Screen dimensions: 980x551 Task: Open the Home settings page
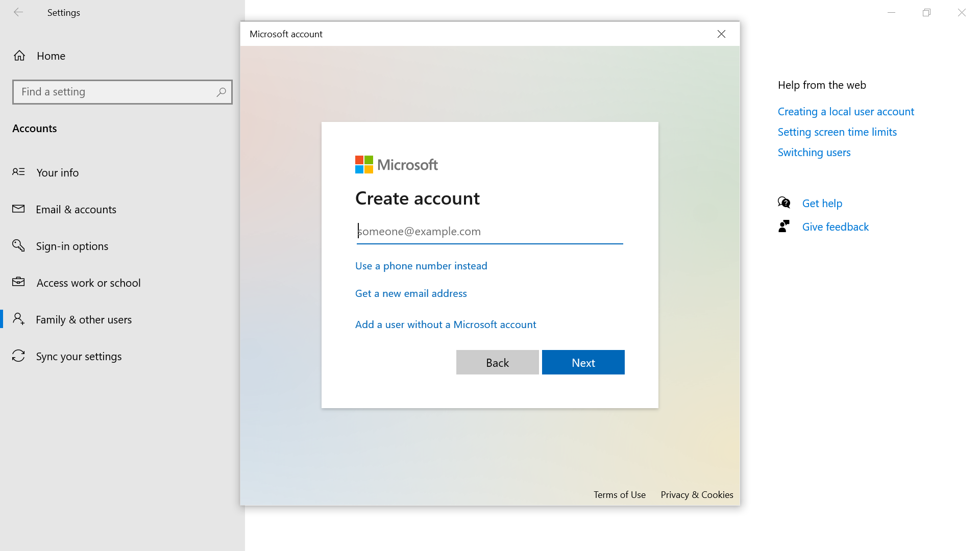pyautogui.click(x=122, y=56)
